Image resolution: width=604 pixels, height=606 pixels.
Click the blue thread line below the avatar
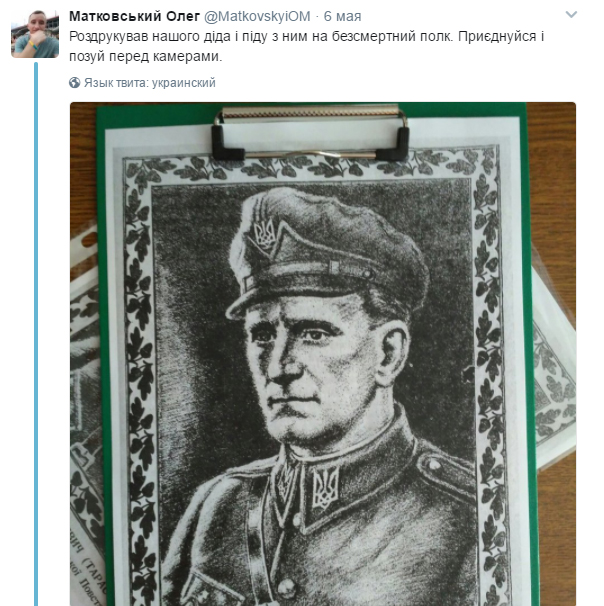36,334
